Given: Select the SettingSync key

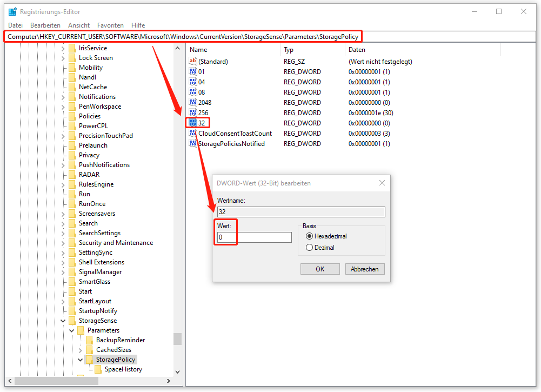Looking at the screenshot, I should pos(96,253).
